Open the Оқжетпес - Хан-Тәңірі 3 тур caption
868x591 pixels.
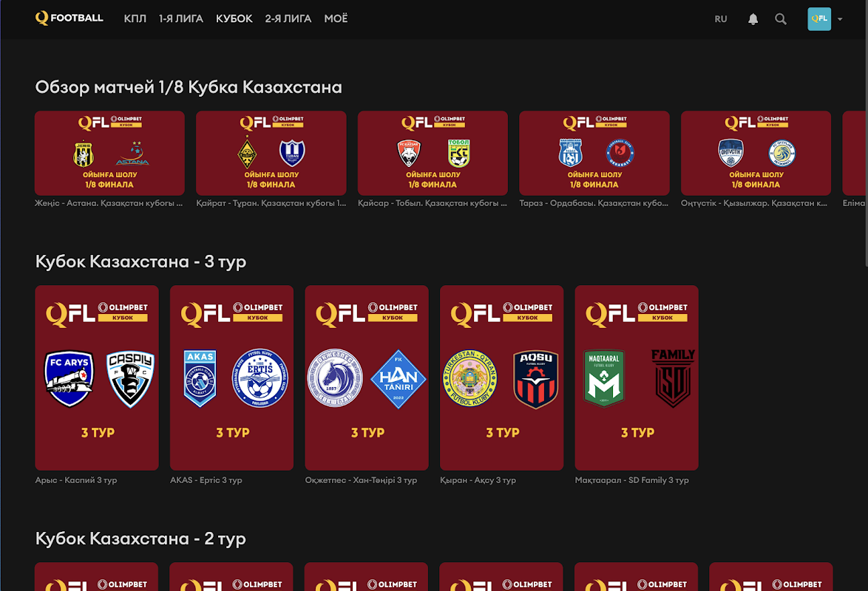coord(361,480)
